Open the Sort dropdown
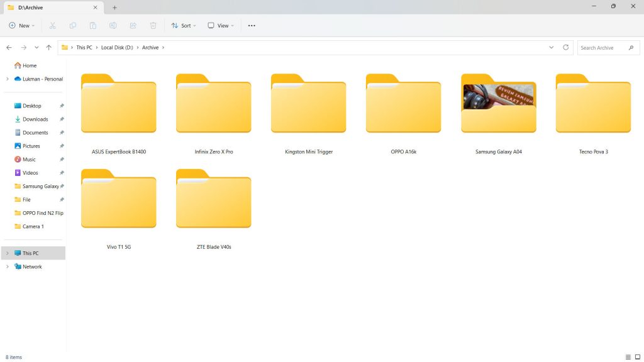The width and height of the screenshot is (644, 362). [x=183, y=25]
